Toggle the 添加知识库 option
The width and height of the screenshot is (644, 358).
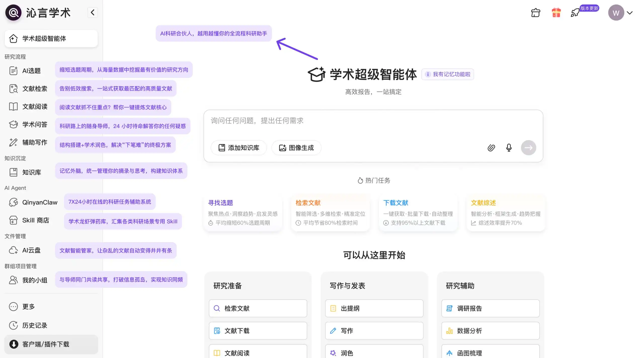tap(238, 148)
